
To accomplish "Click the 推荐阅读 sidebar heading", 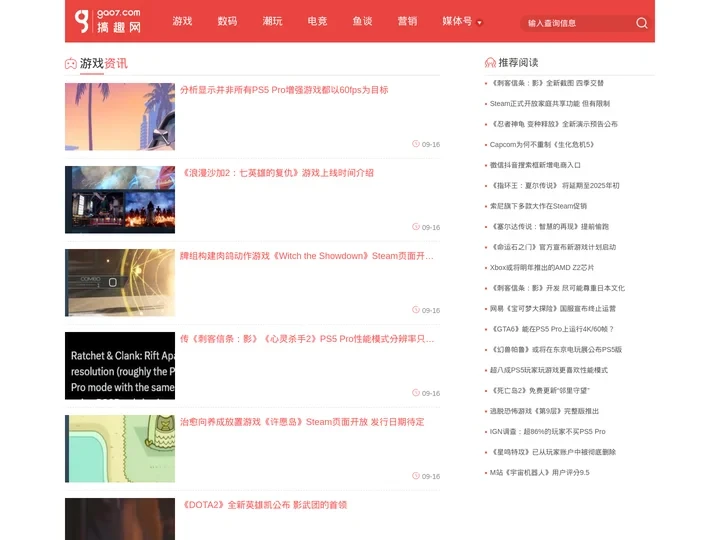I will coord(518,62).
